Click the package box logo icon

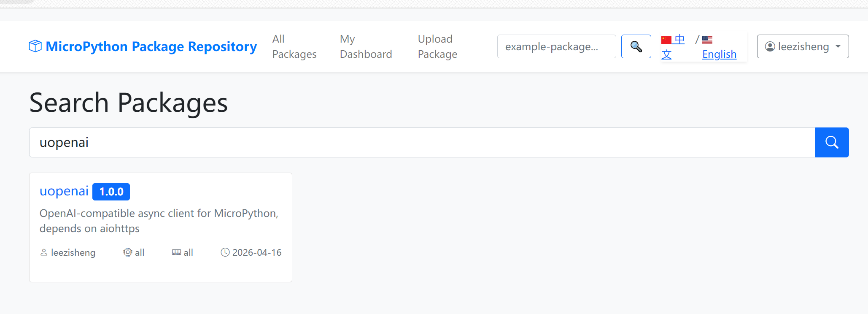(35, 46)
